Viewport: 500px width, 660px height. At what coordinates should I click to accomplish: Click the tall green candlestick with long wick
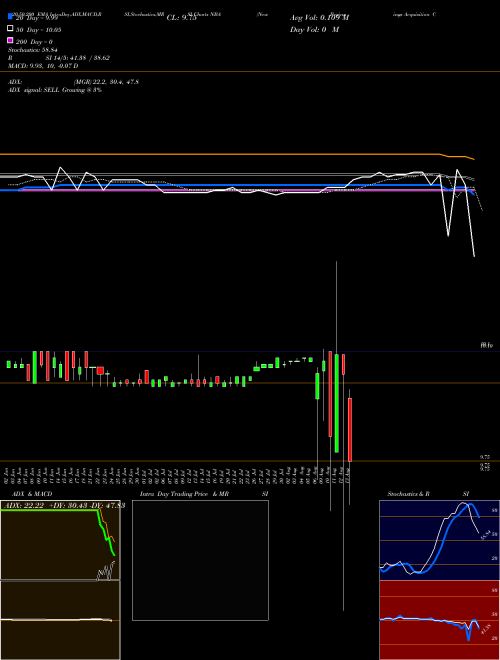[x=337, y=403]
